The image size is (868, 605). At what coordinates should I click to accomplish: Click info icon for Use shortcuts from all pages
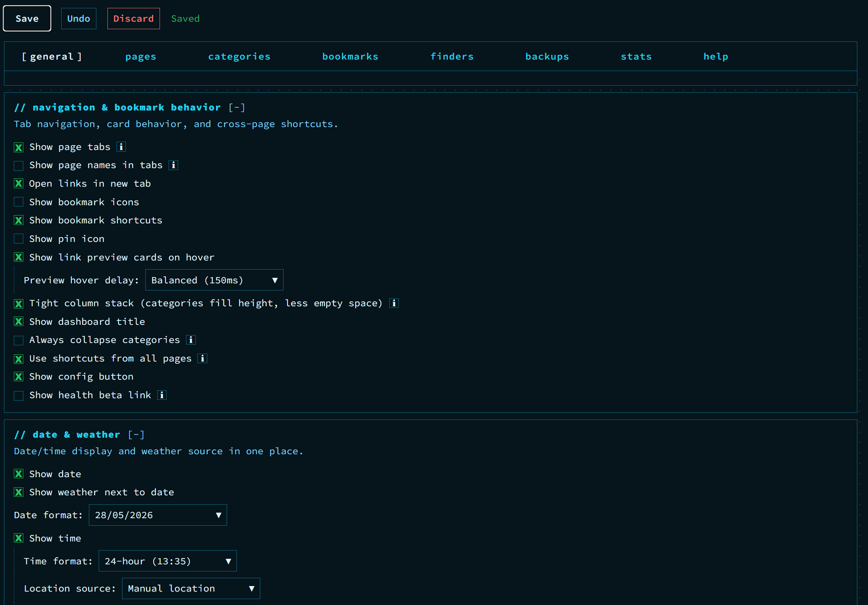203,358
